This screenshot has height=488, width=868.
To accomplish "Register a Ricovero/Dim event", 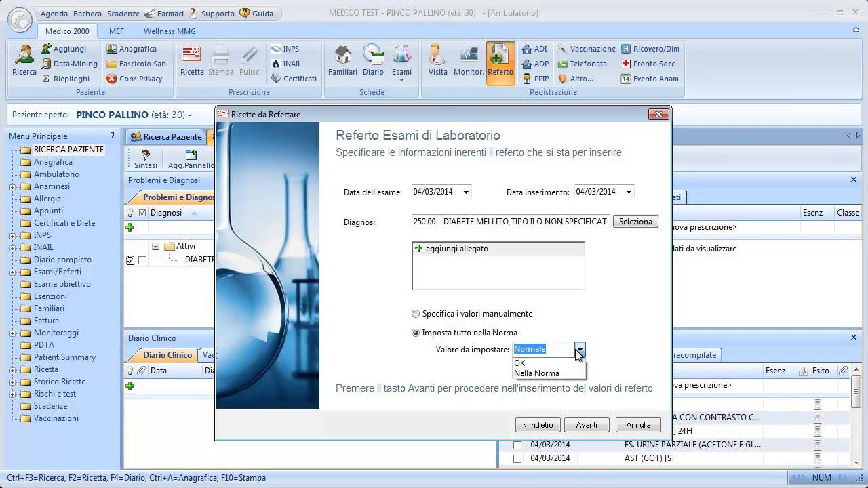I will coord(650,49).
